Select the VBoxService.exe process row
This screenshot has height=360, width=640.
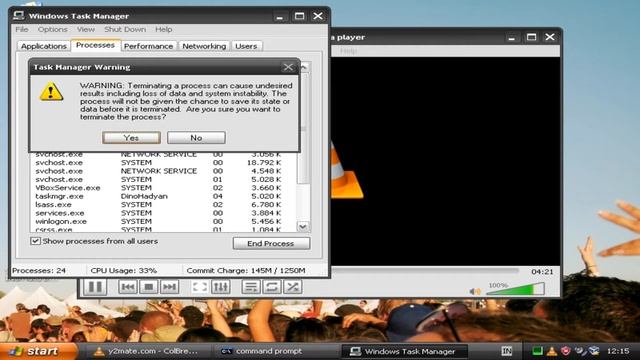tap(163, 188)
